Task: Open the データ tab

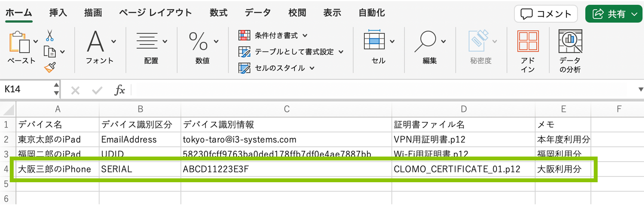Action: [x=258, y=13]
